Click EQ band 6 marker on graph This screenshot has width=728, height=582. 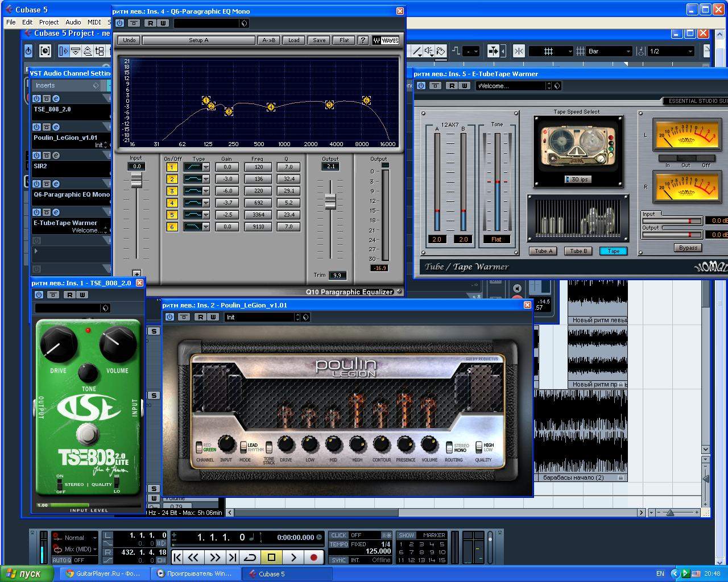click(x=366, y=101)
